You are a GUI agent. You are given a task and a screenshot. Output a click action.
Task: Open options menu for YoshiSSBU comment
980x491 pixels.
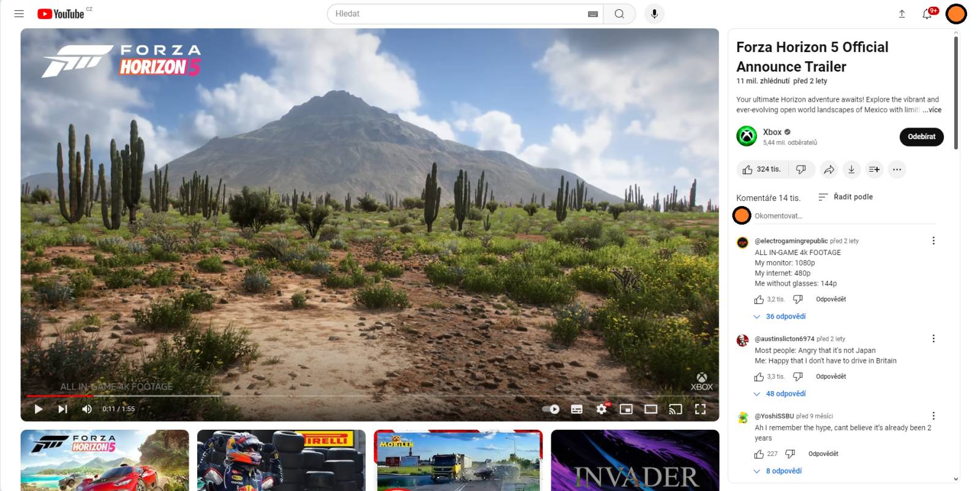[933, 416]
